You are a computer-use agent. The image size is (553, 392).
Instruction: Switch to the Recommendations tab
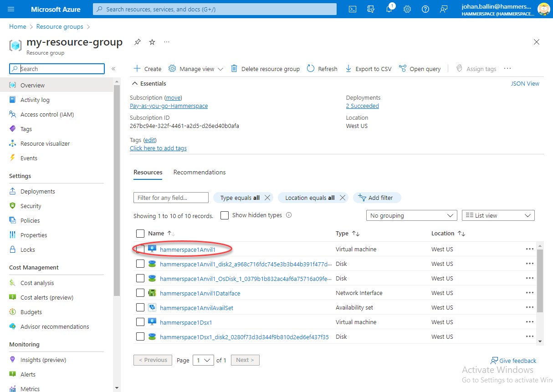click(200, 172)
